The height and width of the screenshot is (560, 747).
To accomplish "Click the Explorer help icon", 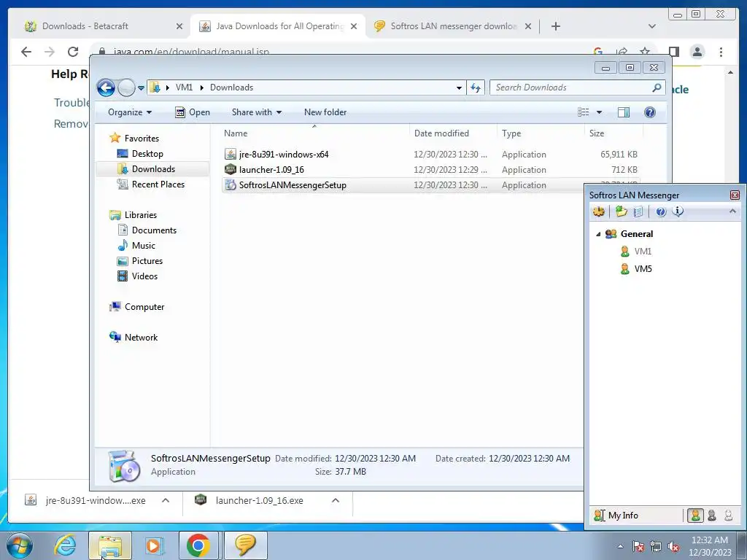I will pos(650,112).
